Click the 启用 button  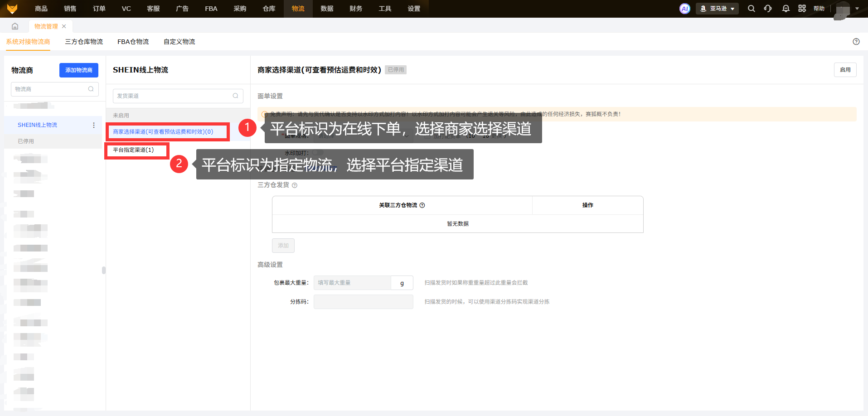point(845,70)
